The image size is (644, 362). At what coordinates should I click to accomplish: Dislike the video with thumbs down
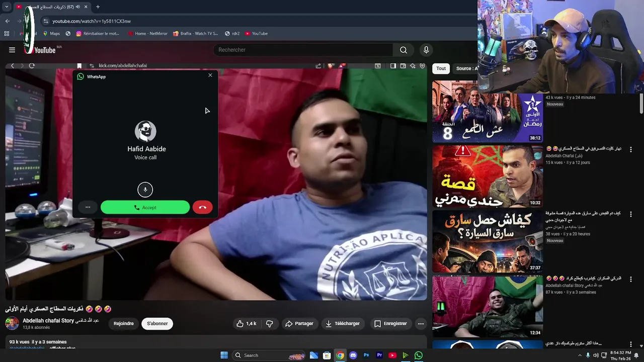pyautogui.click(x=270, y=324)
